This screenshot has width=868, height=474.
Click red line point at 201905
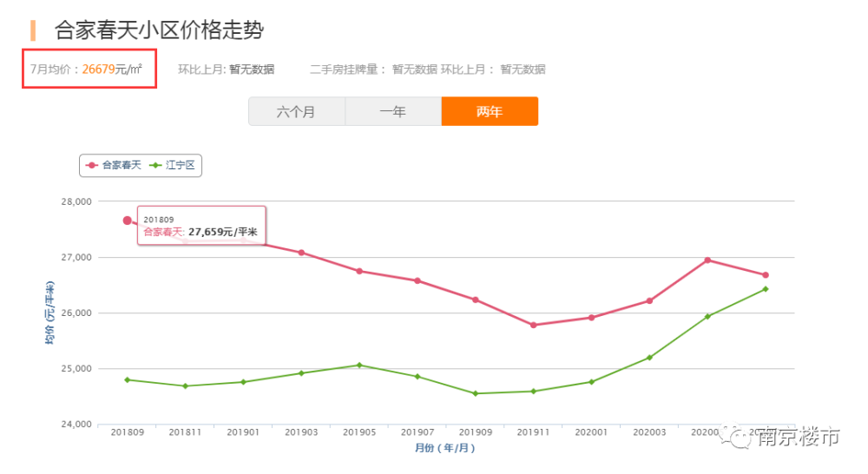(359, 272)
